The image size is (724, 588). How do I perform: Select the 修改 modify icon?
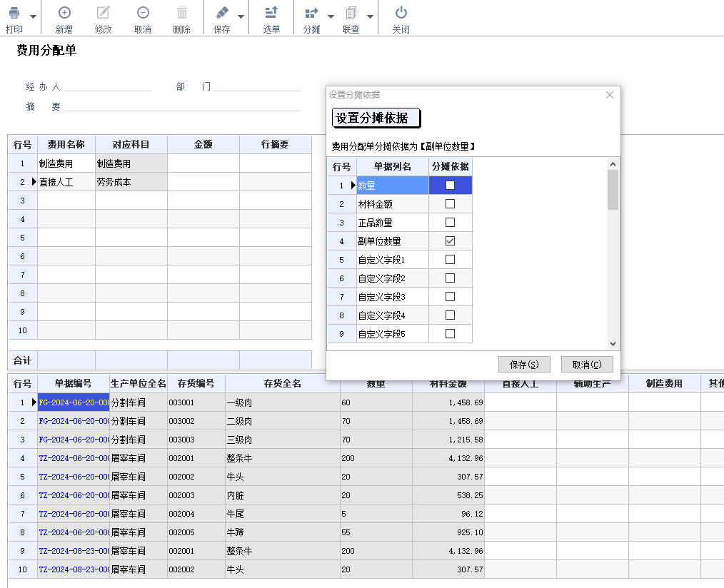pyautogui.click(x=102, y=12)
